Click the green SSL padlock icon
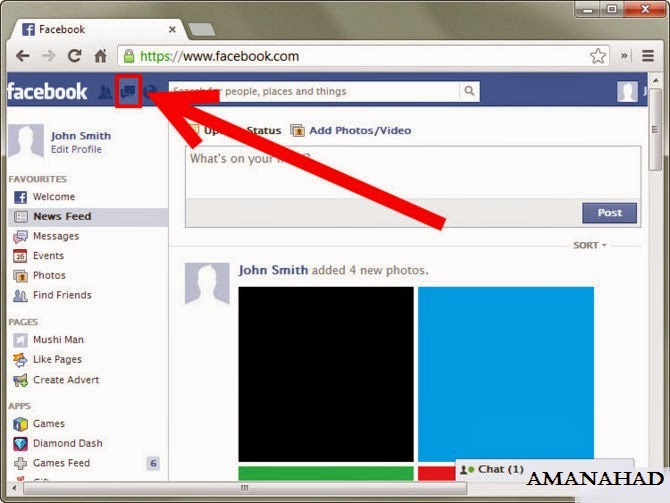 click(x=129, y=56)
